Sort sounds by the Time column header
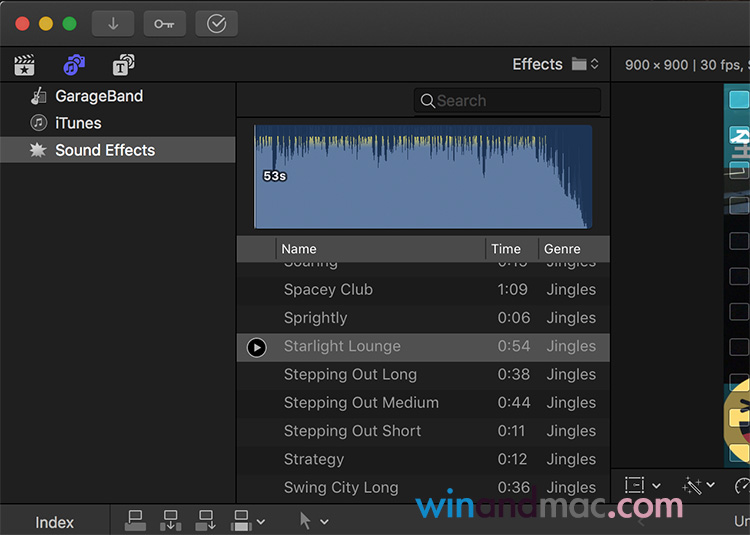Viewport: 750px width, 535px height. tap(506, 249)
